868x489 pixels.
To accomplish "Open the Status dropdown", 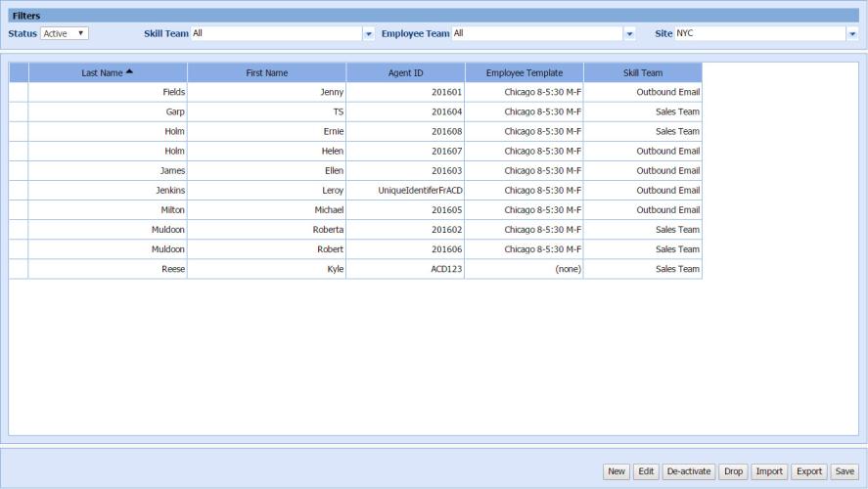I will 65,33.
